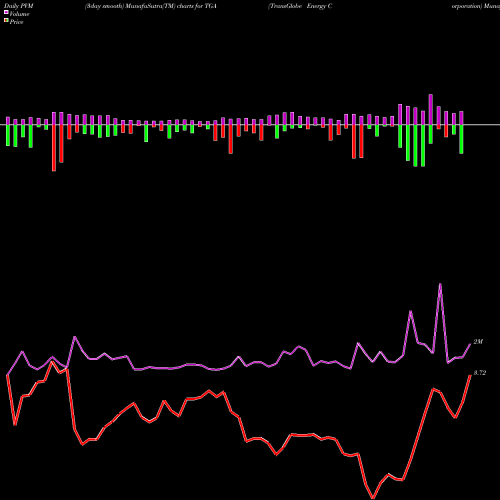Click the '(TransGlobe Energy C' company name text
The image size is (500, 500).
click(300, 6)
